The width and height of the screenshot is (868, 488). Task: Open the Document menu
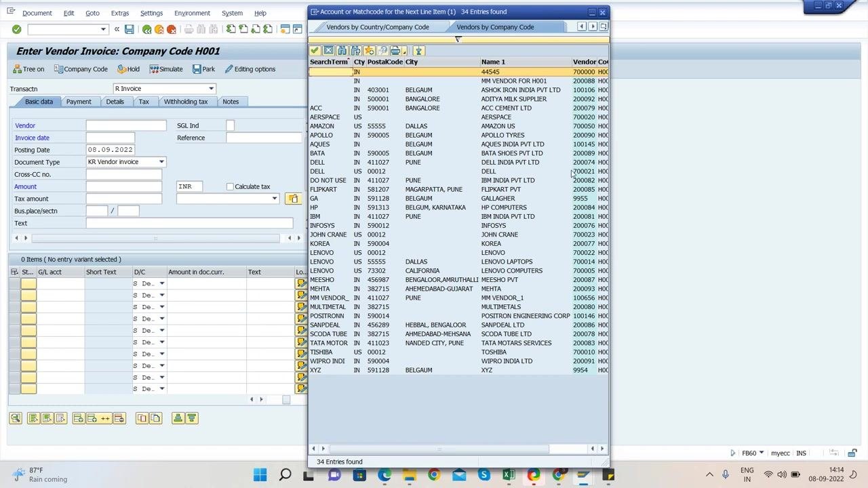(x=37, y=13)
